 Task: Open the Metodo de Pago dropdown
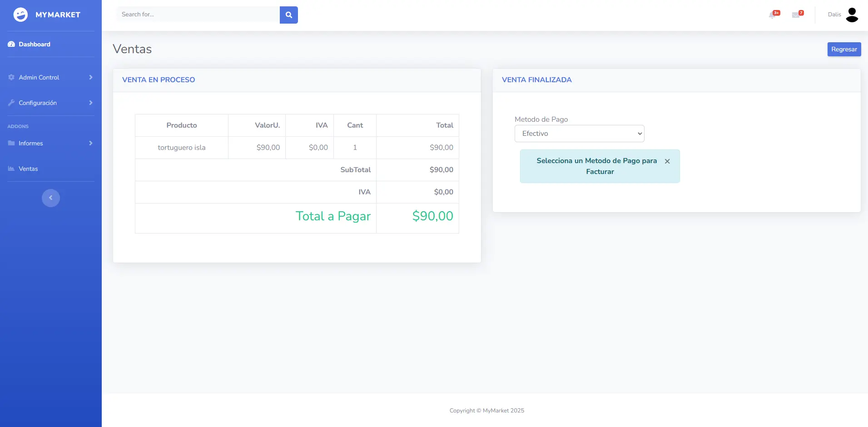579,134
